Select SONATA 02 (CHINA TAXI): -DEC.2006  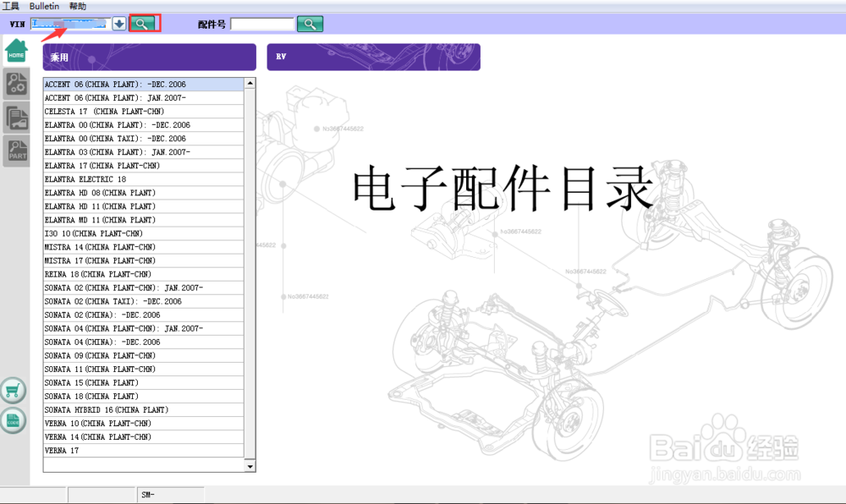(144, 301)
